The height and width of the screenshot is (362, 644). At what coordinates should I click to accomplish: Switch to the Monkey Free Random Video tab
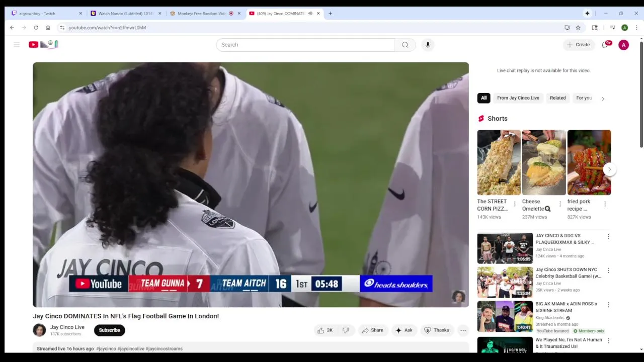click(x=205, y=14)
